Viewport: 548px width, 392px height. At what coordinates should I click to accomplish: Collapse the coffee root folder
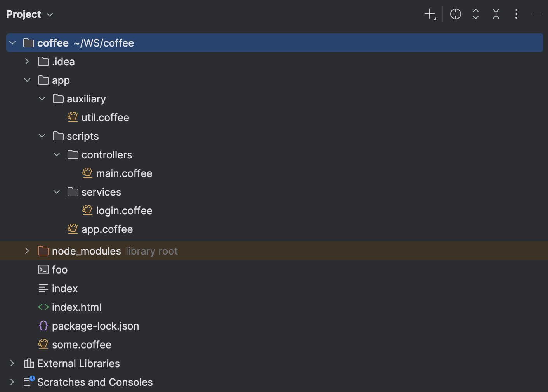pyautogui.click(x=12, y=43)
